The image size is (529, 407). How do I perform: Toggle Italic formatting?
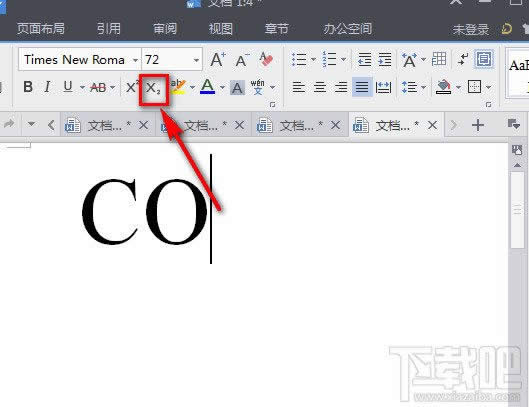click(47, 87)
